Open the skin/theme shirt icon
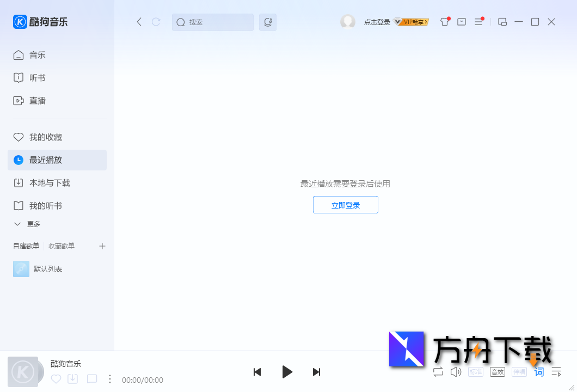 (444, 22)
